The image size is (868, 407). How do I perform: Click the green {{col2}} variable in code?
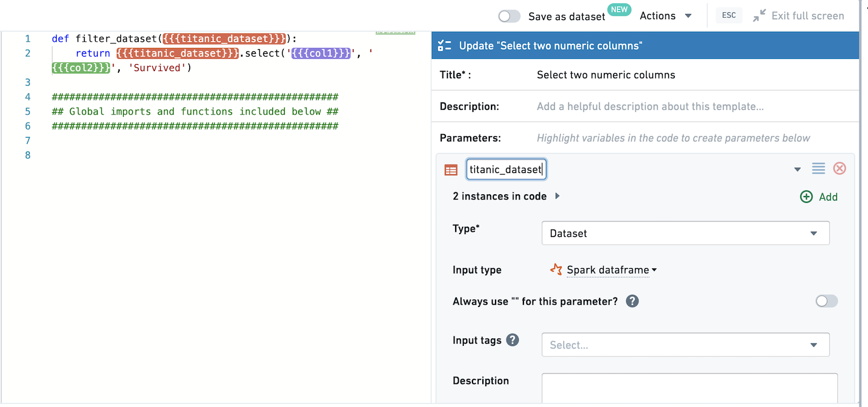point(81,68)
